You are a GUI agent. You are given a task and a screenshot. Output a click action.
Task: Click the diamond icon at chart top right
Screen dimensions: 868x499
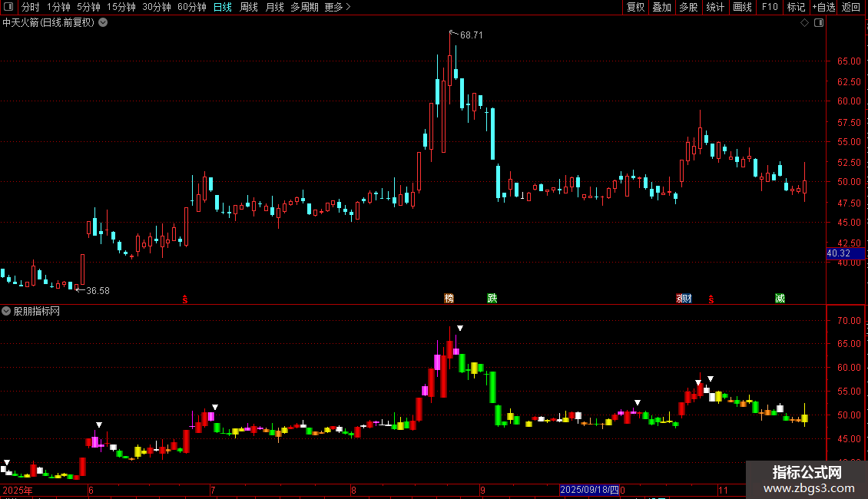pos(805,23)
